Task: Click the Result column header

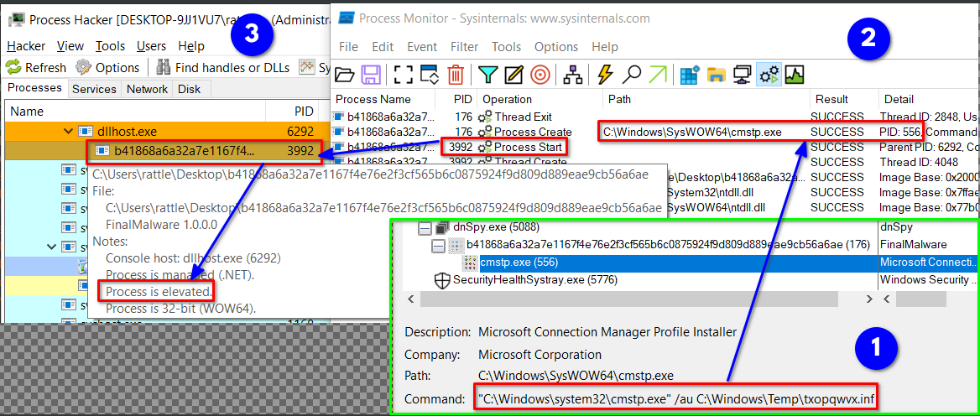Action: [x=844, y=99]
